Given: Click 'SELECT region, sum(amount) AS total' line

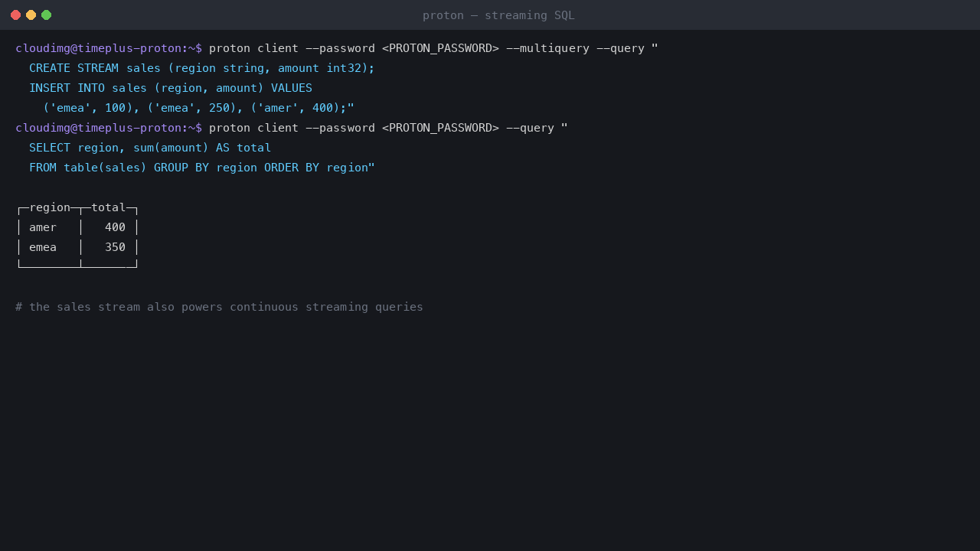Looking at the screenshot, I should (150, 148).
